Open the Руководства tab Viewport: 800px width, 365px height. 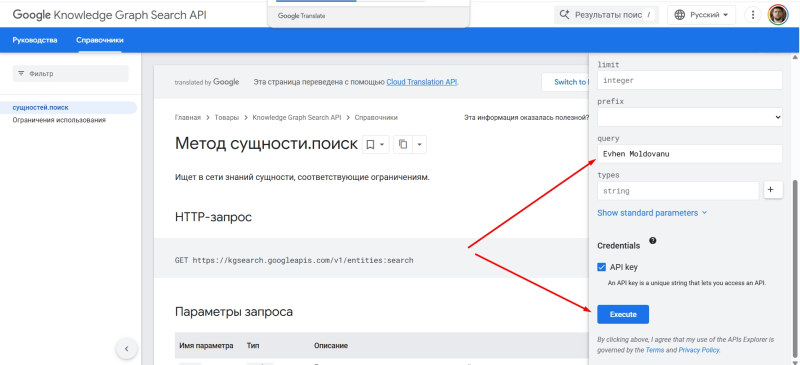pyautogui.click(x=35, y=40)
